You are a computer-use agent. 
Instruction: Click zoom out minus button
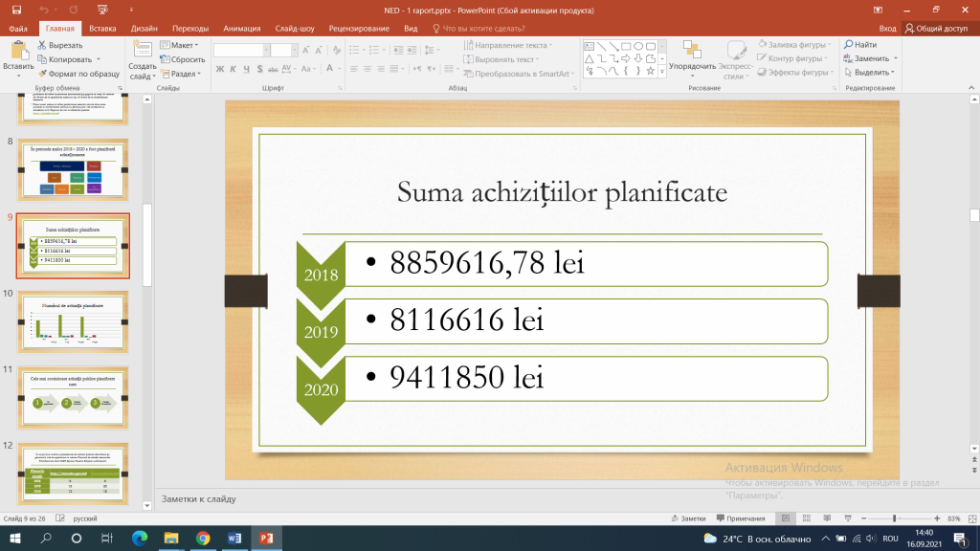coord(864,518)
